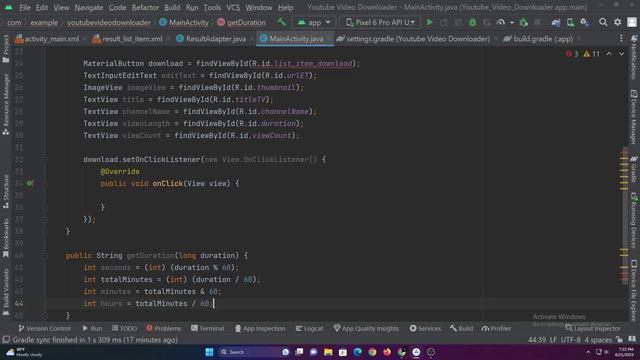Open the Problems tool window

[x=163, y=328]
